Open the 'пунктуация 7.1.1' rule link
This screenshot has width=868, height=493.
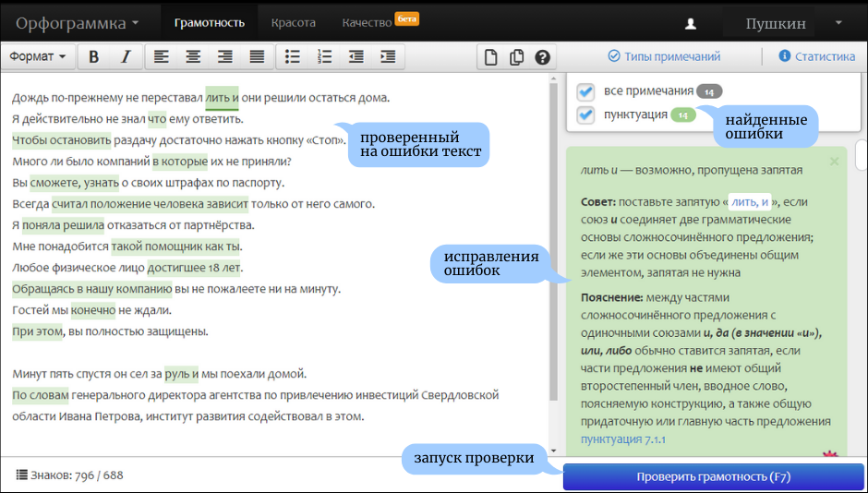tap(622, 439)
